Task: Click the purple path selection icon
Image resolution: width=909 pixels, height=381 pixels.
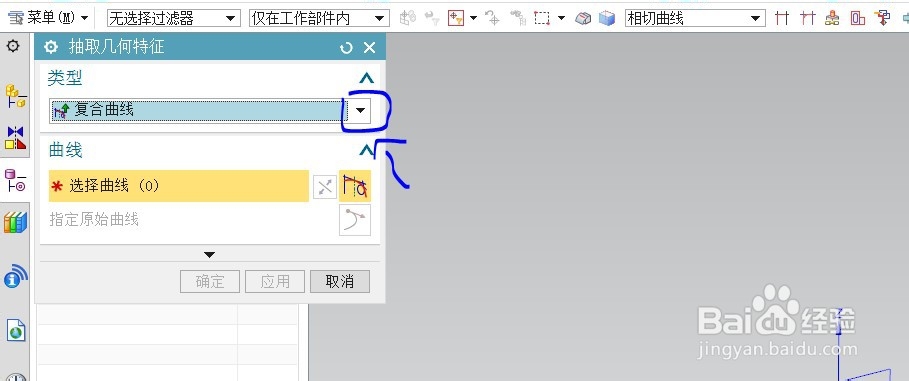Action: click(x=858, y=19)
